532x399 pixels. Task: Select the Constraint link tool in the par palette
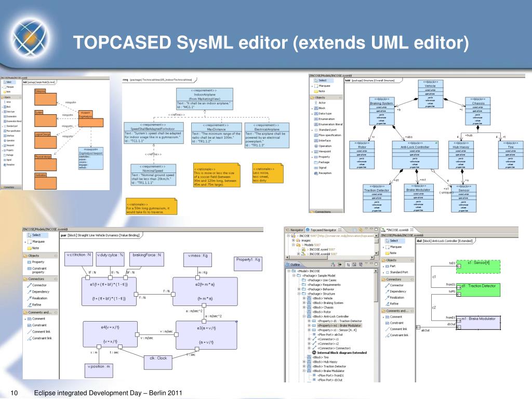(x=39, y=338)
